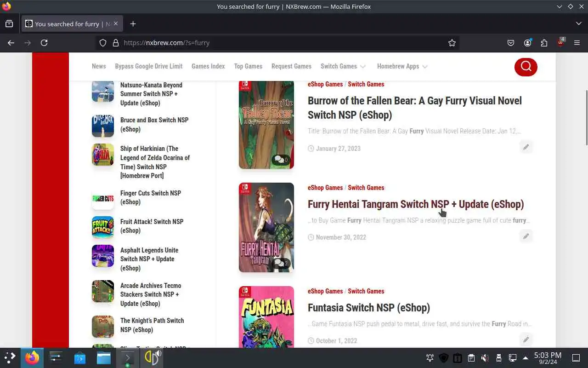The width and height of the screenshot is (588, 368).
Task: Open terminal Konsole in taskbar
Action: [x=127, y=357]
